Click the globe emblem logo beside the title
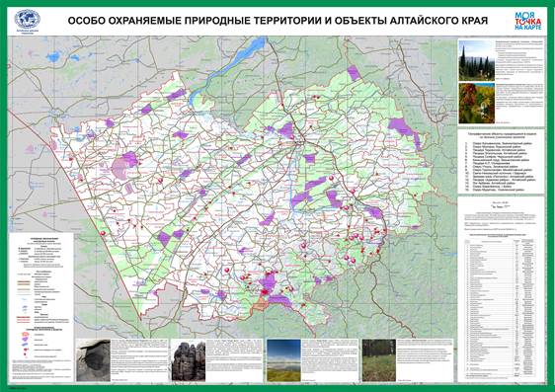This screenshot has height=392, width=555. coord(27,20)
